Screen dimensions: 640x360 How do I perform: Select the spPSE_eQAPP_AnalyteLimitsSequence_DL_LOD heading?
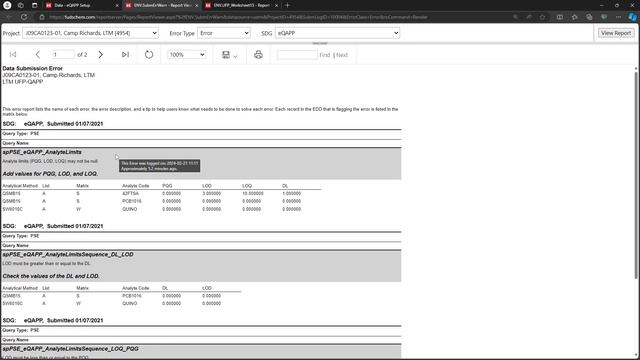pyautogui.click(x=68, y=254)
